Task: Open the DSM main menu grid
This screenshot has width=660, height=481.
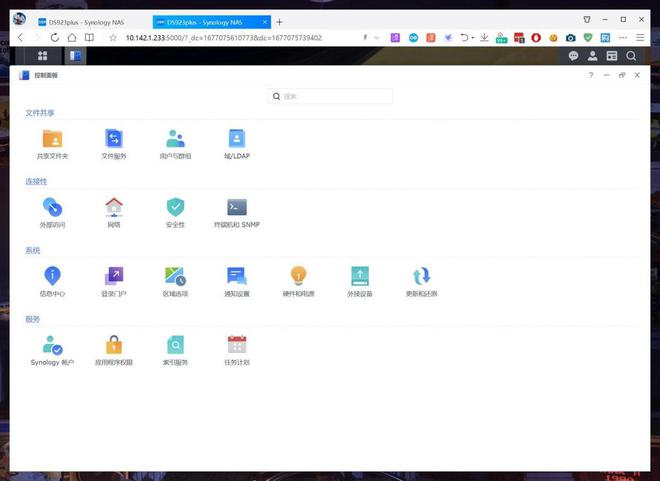Action: tap(42, 56)
